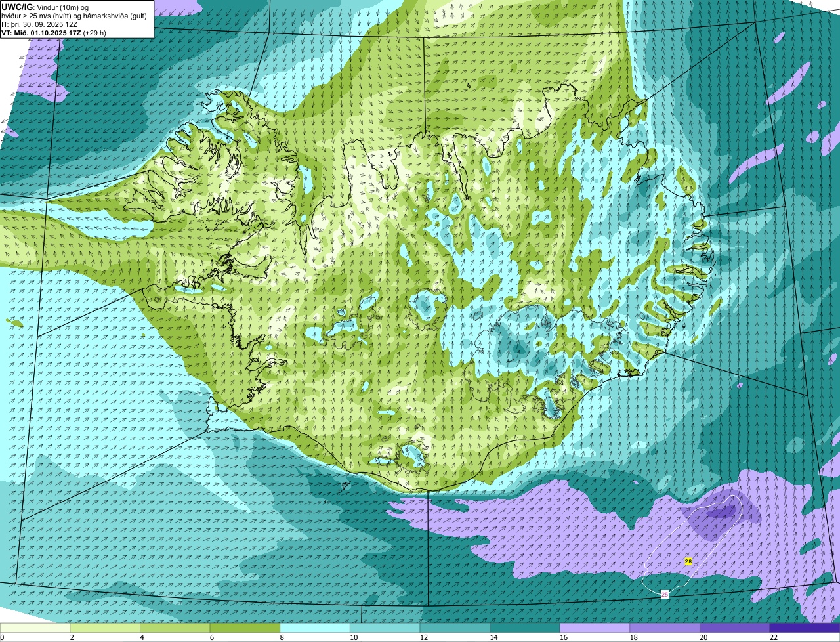Click the "VT: Mið. 01.10.2025 17Z" valid time
The image size is (840, 642).
click(x=41, y=32)
